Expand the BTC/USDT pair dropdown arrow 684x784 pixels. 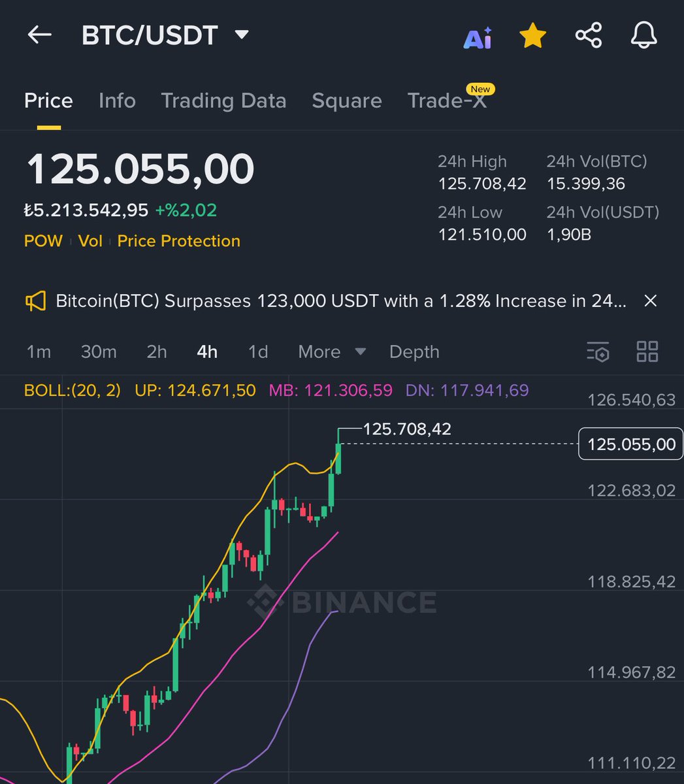[242, 35]
